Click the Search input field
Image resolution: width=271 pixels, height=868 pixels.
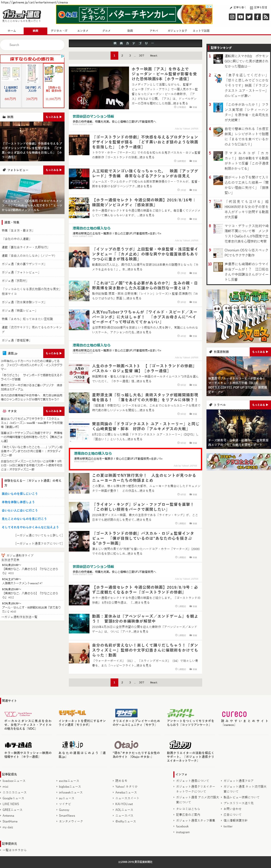(32, 45)
